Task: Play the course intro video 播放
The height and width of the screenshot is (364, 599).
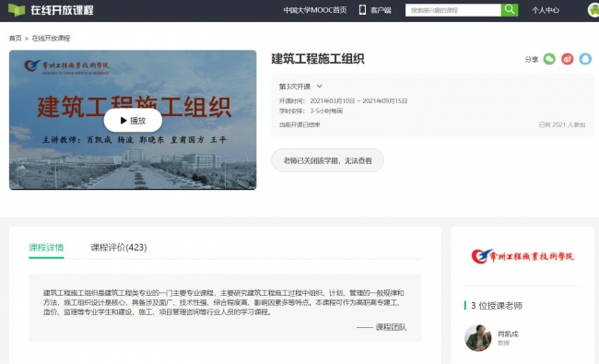Action: click(133, 121)
